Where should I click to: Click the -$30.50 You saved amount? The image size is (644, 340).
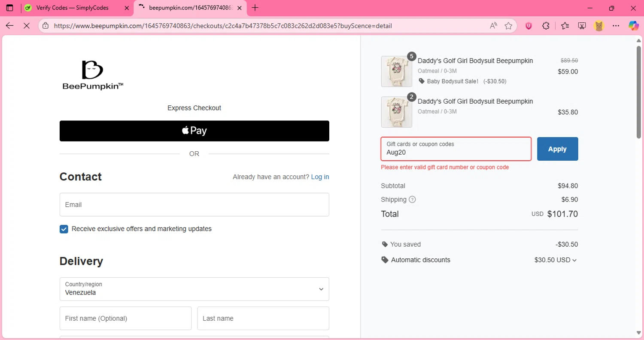point(567,244)
